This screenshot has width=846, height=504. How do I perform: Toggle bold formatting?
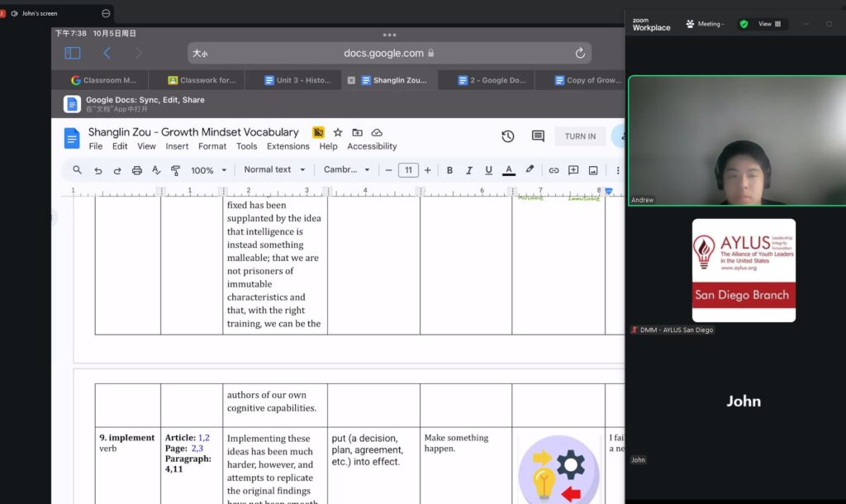(x=449, y=170)
